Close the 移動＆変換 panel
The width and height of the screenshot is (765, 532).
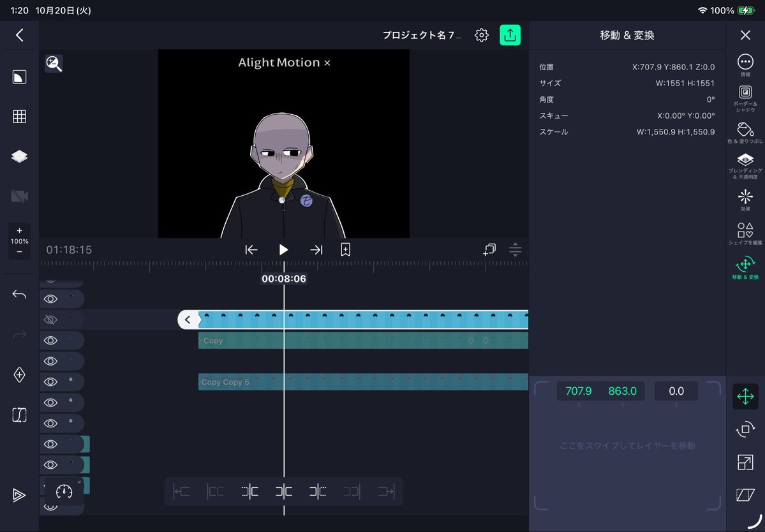[x=745, y=35]
